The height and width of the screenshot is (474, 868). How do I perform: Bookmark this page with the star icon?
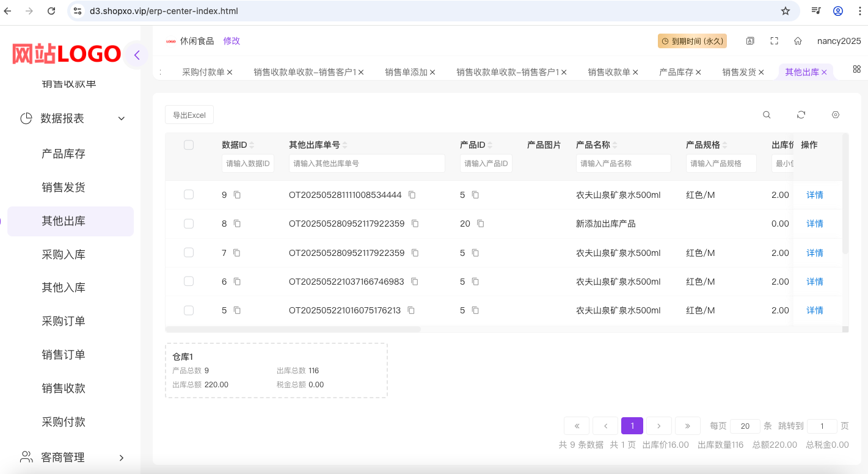click(786, 11)
